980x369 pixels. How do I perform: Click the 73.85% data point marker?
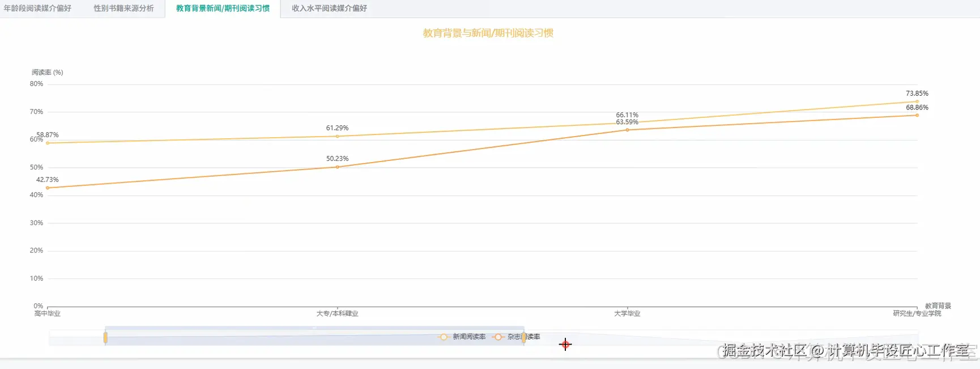click(917, 101)
